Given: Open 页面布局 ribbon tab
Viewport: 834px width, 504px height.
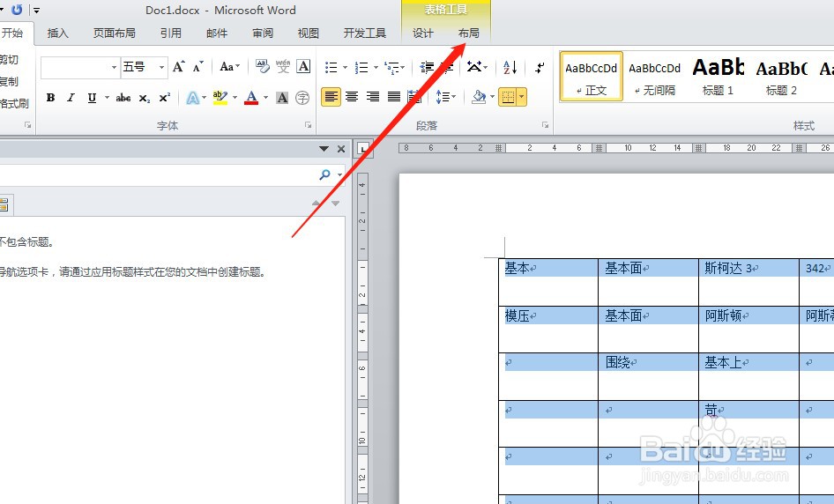Looking at the screenshot, I should (114, 33).
